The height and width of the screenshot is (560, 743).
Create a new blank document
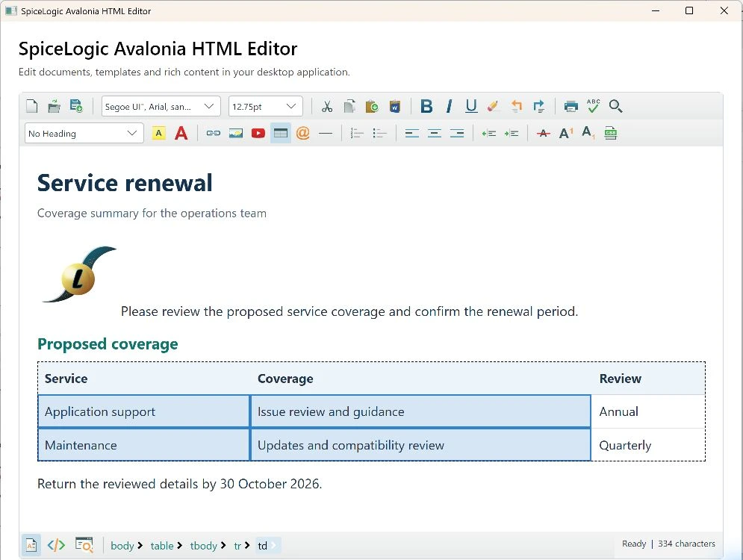click(32, 106)
